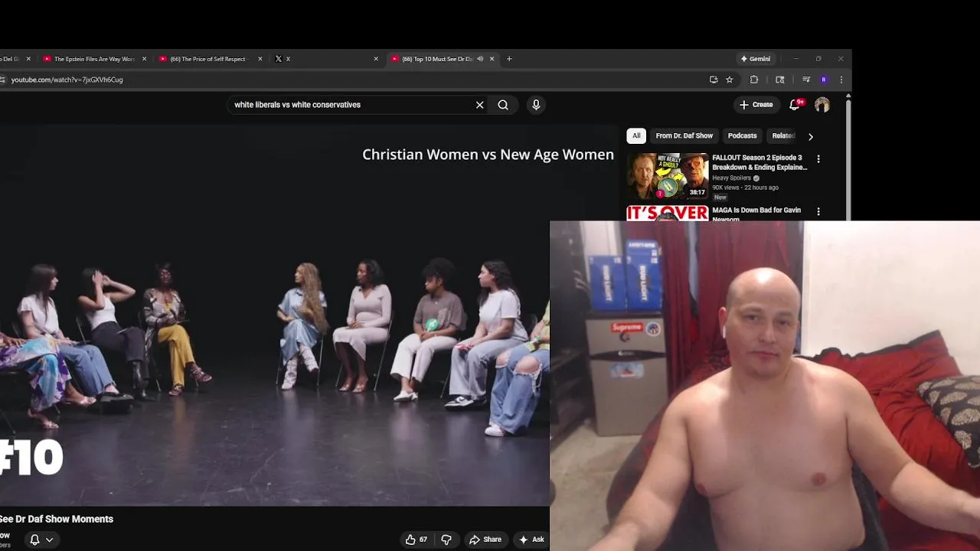Select From Dr. Daf Show chip
980x551 pixels.
coord(684,135)
